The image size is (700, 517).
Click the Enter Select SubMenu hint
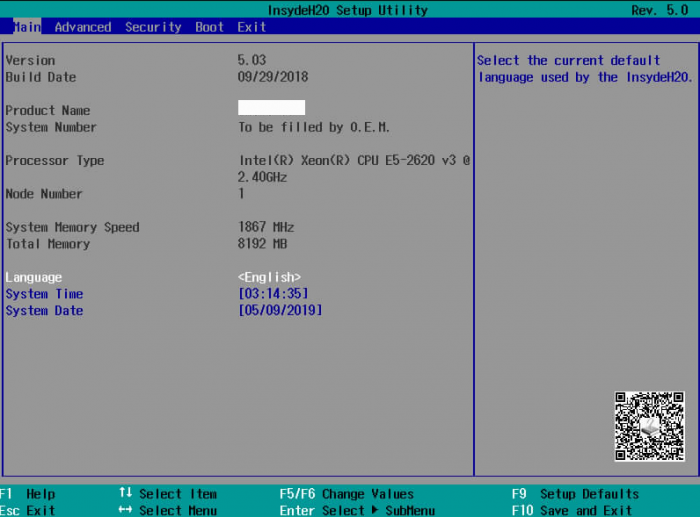[356, 510]
